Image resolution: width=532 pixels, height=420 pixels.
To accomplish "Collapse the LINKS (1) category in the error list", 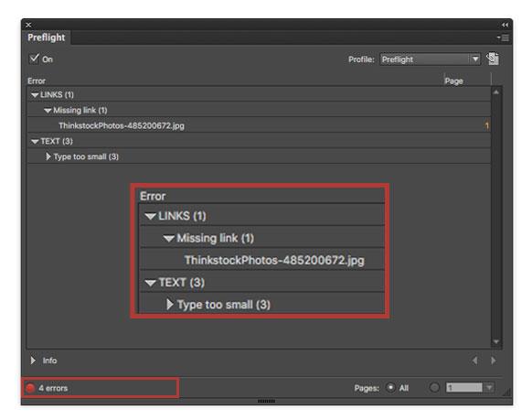I will point(35,95).
